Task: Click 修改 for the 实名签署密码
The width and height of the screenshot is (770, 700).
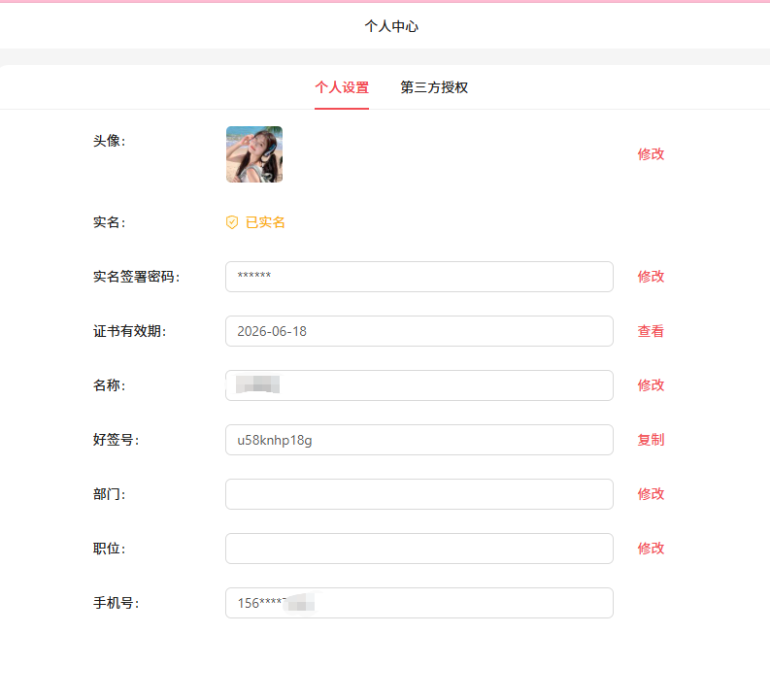Action: pyautogui.click(x=651, y=277)
